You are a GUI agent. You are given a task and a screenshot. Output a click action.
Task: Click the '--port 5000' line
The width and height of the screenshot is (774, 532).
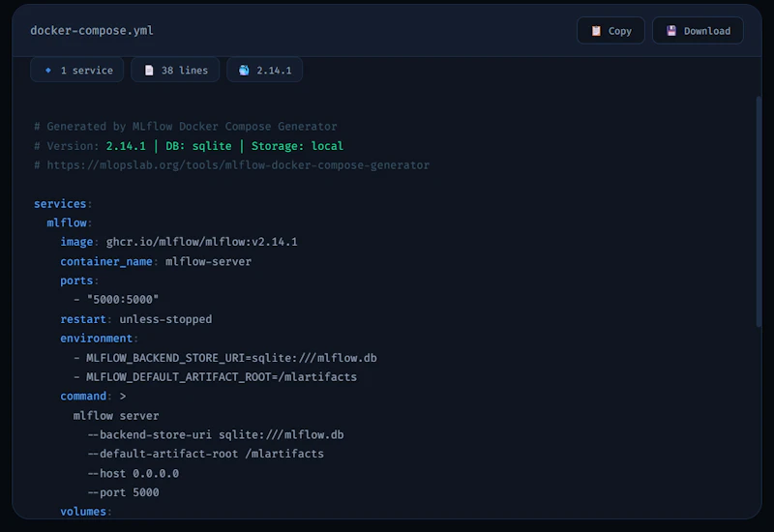[x=124, y=492]
